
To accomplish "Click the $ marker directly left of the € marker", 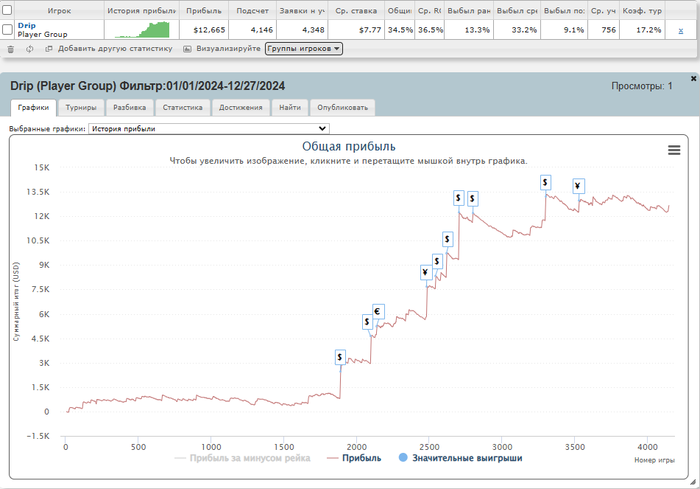I will click(367, 322).
